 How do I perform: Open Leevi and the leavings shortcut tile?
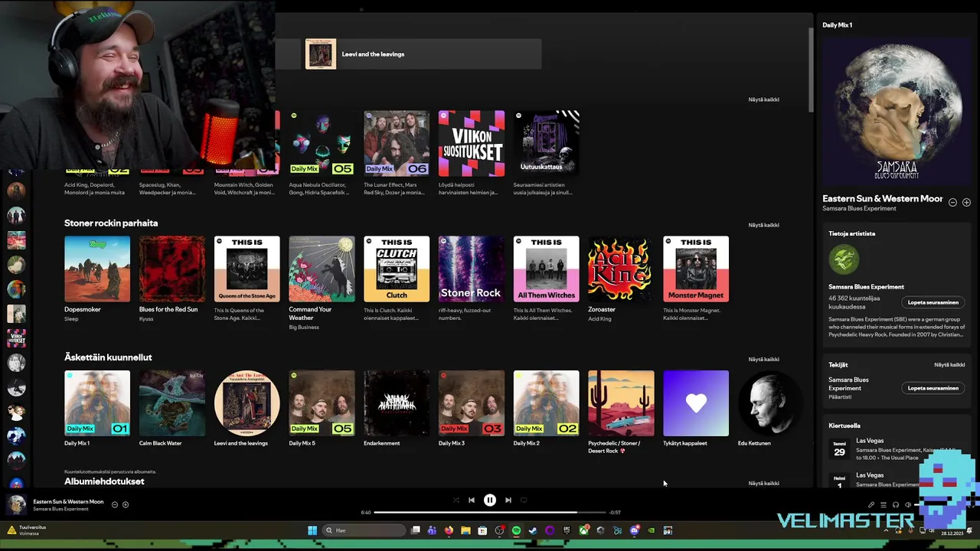point(423,54)
